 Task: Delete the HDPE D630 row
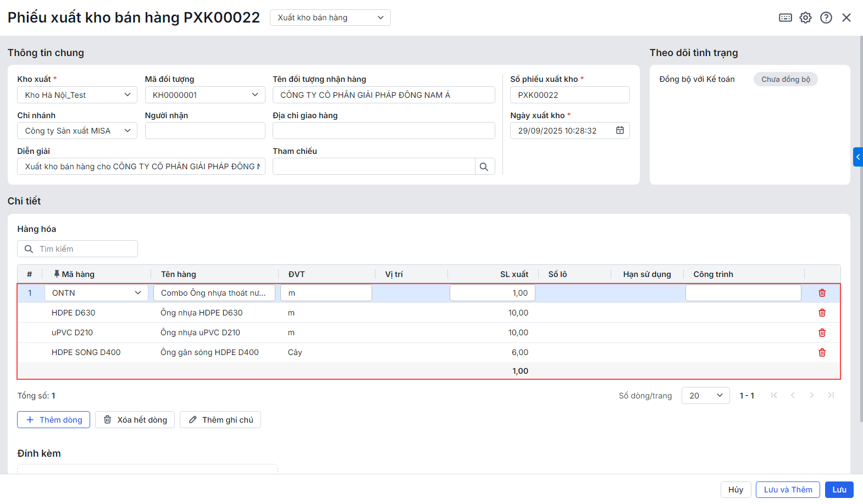822,313
